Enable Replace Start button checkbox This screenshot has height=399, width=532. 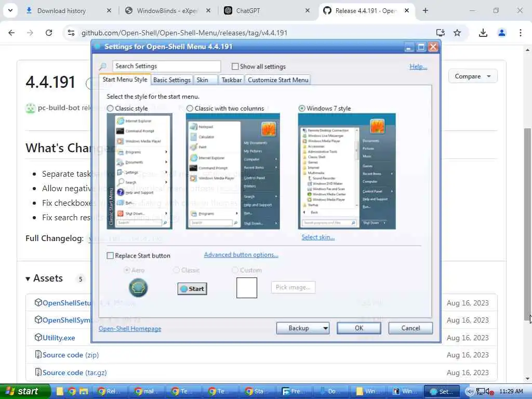110,256
